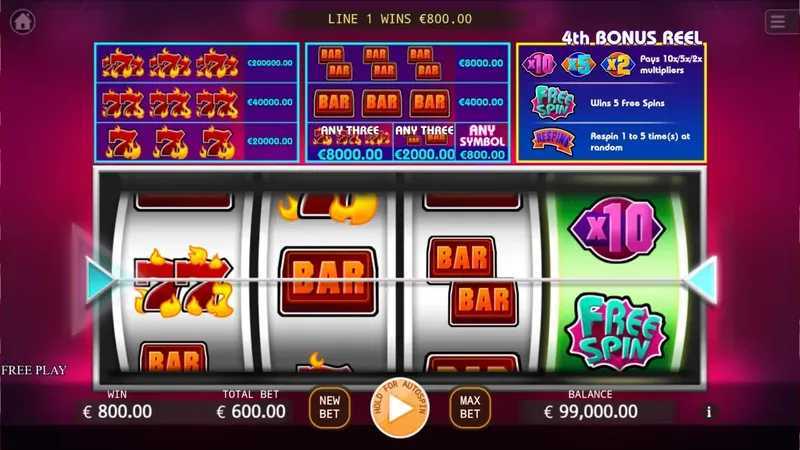Click the total bet amount €600.00
The width and height of the screenshot is (800, 450).
(251, 412)
